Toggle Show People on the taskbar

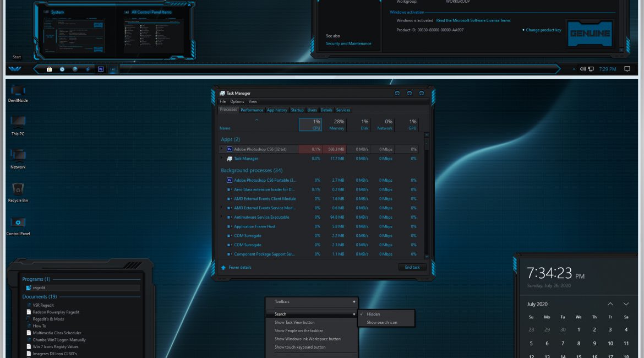tap(298, 330)
